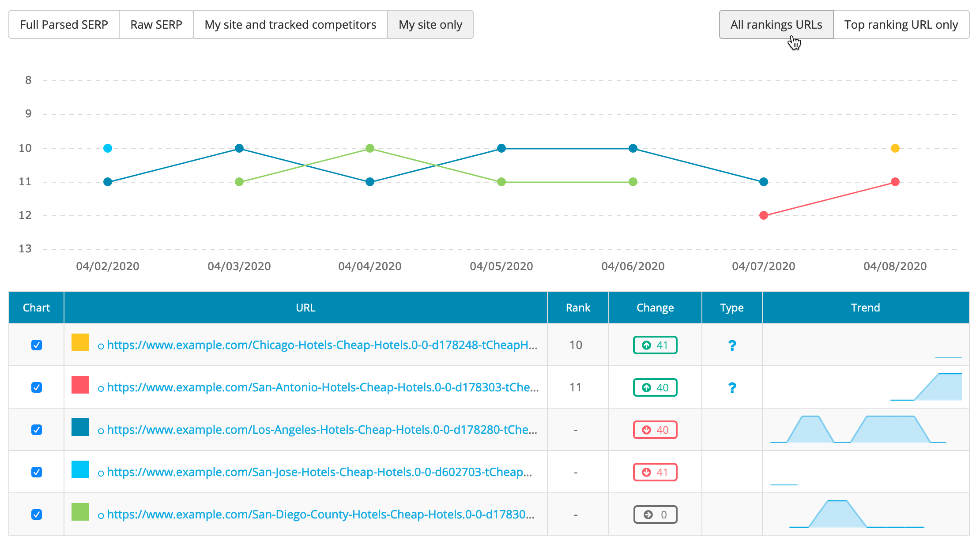Click the question mark type icon for Chicago Hotels
The image size is (980, 548).
[731, 345]
